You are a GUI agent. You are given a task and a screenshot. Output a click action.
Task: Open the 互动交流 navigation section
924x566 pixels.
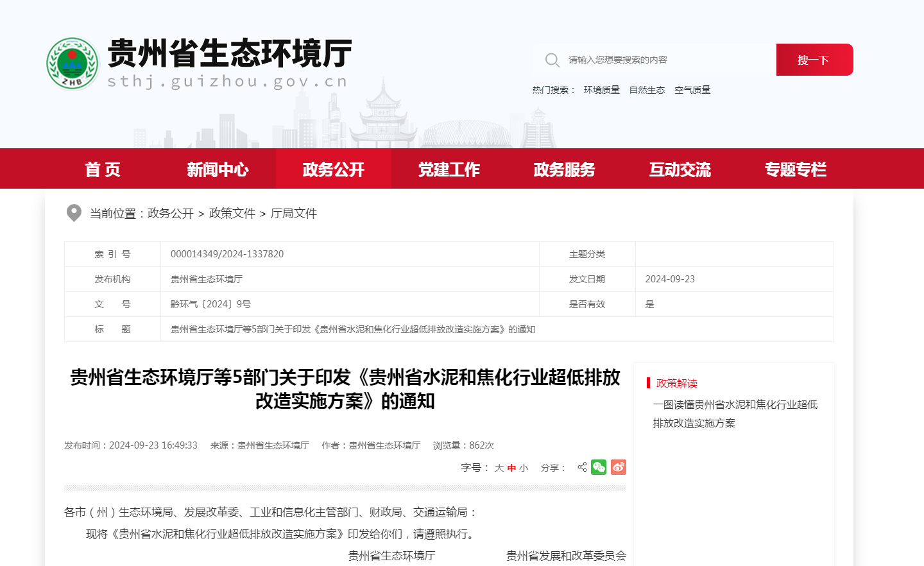(680, 168)
